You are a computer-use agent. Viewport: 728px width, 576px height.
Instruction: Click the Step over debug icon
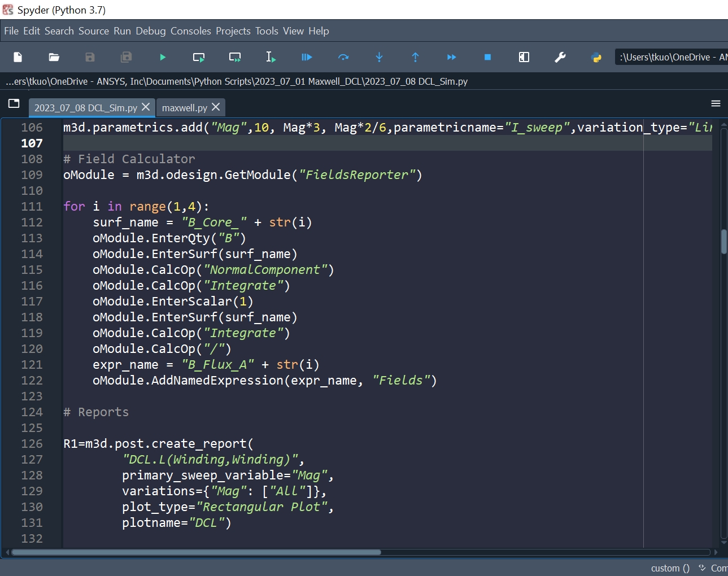click(343, 57)
